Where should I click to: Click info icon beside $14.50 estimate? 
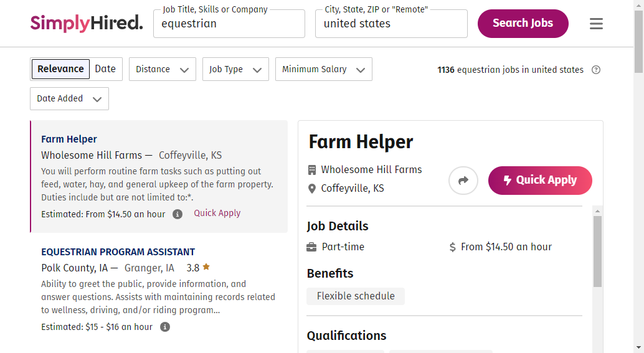(178, 214)
